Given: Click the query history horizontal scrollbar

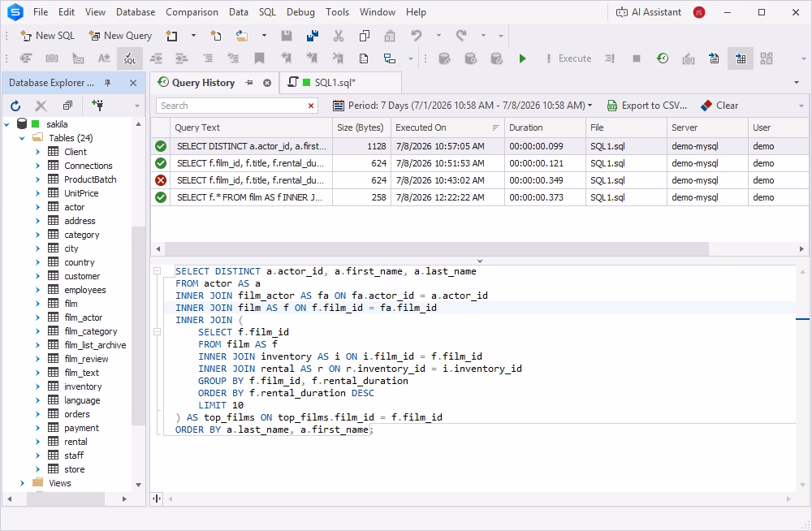Looking at the screenshot, I should coord(435,249).
